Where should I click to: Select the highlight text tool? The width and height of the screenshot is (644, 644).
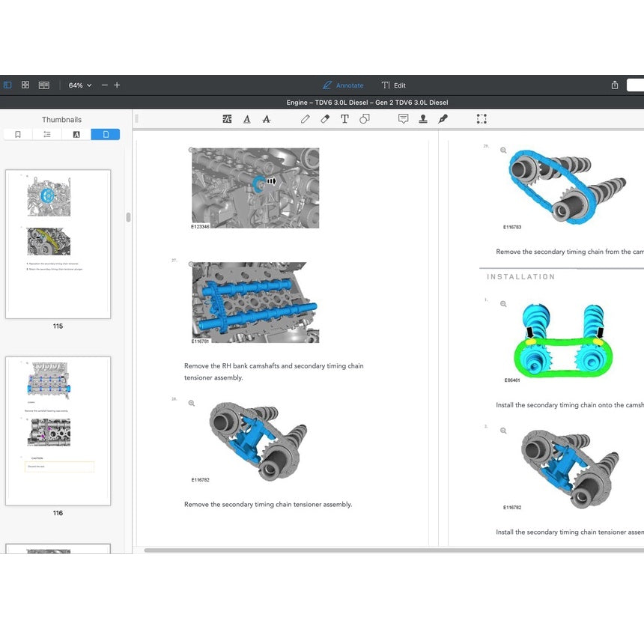click(x=227, y=119)
